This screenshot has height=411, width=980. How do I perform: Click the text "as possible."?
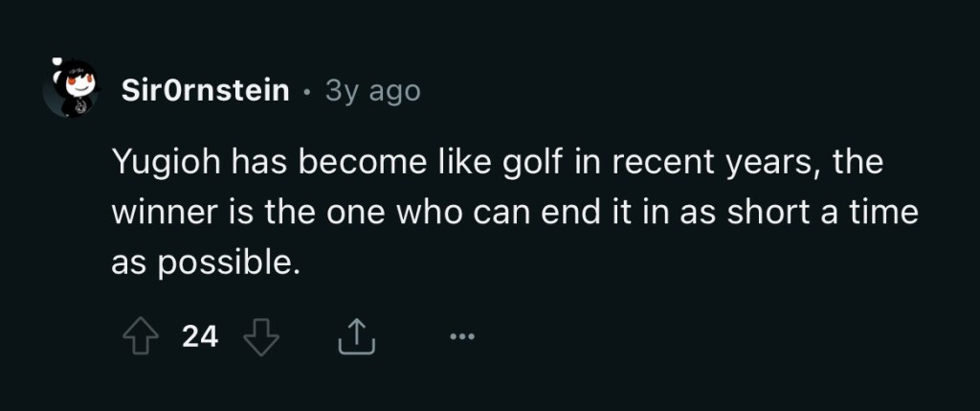pyautogui.click(x=200, y=263)
